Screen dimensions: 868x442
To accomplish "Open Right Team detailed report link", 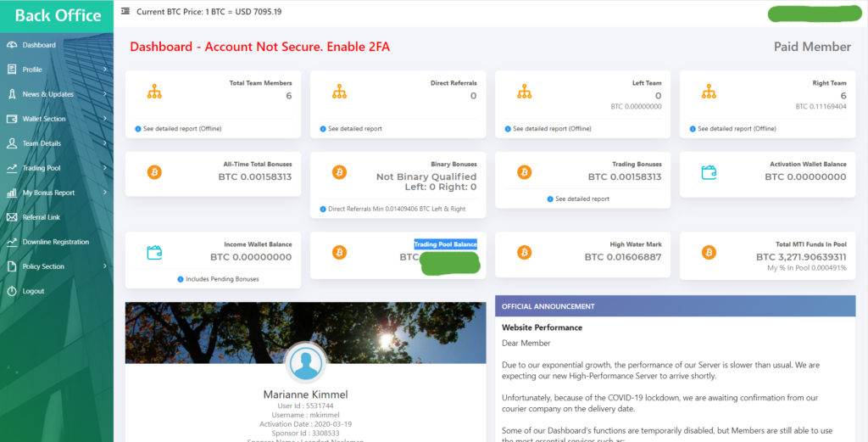I will [x=733, y=128].
